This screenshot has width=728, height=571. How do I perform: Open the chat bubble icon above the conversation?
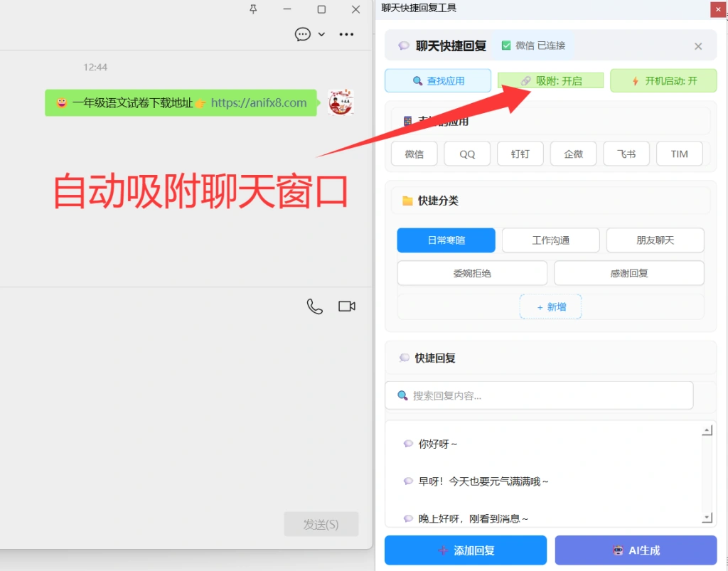pos(303,33)
